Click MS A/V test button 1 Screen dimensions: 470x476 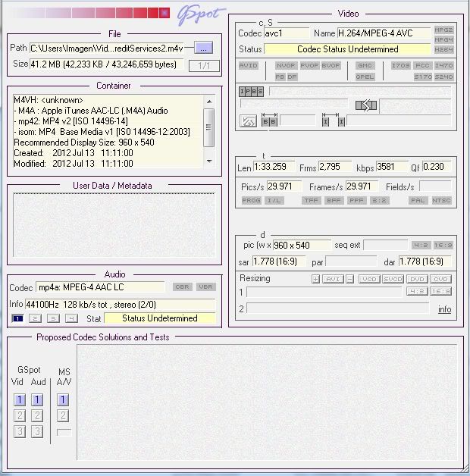(63, 399)
